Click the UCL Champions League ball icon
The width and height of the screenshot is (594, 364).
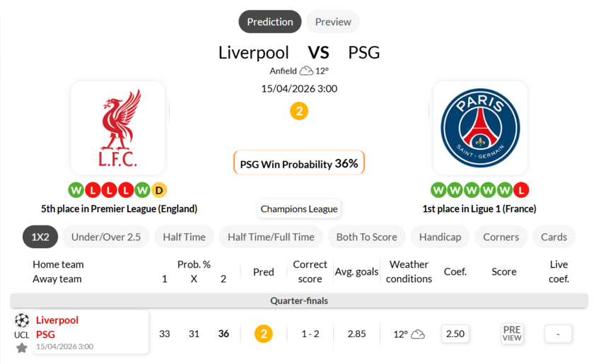(x=22, y=320)
